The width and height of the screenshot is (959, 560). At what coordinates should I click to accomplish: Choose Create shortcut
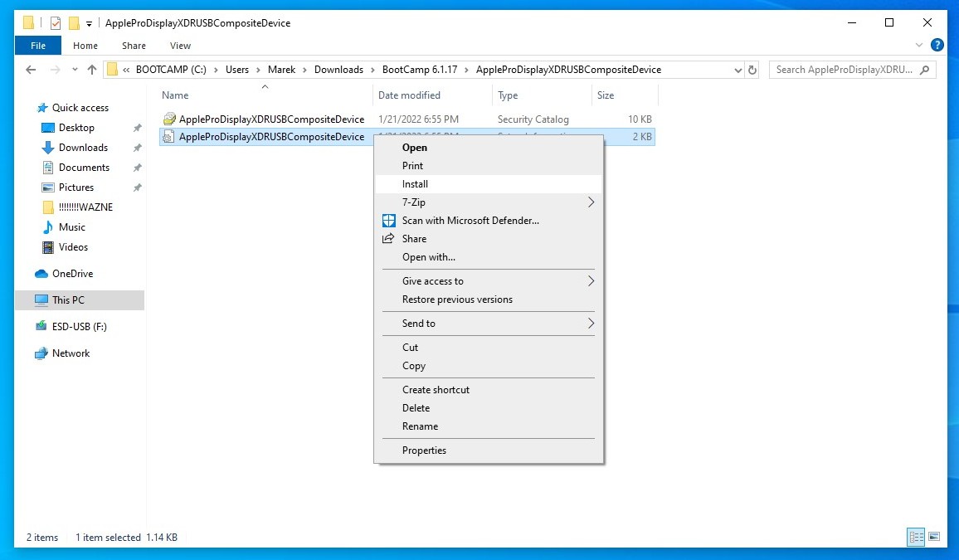[x=488, y=390]
